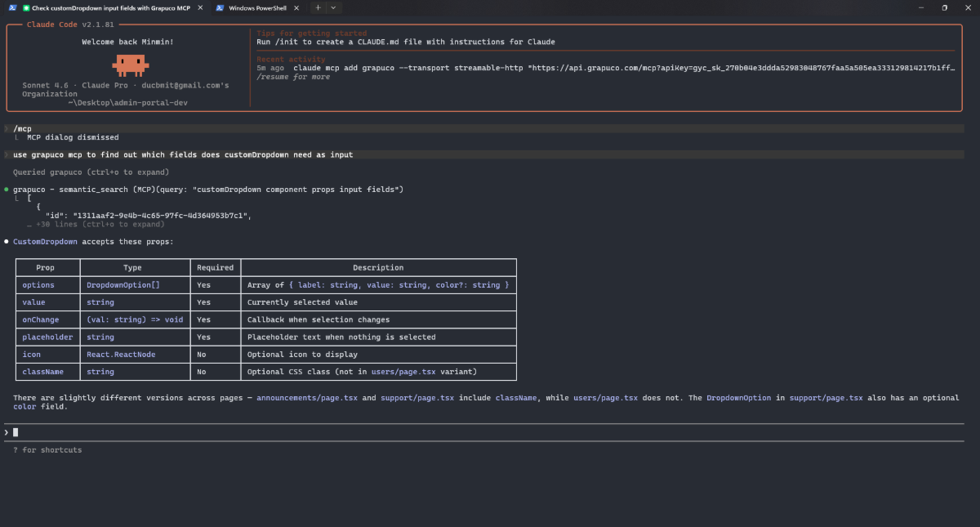This screenshot has height=527, width=980.
Task: Minimize the terminal window
Action: point(921,7)
